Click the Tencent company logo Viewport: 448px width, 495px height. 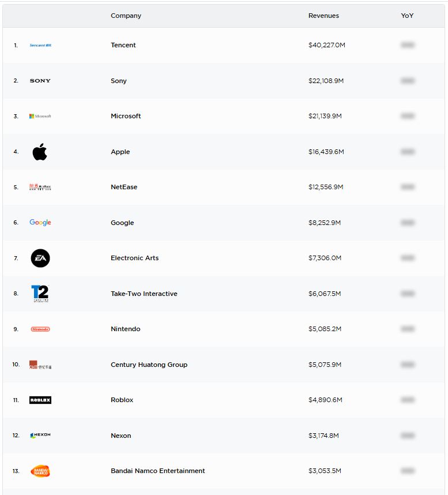[x=40, y=45]
